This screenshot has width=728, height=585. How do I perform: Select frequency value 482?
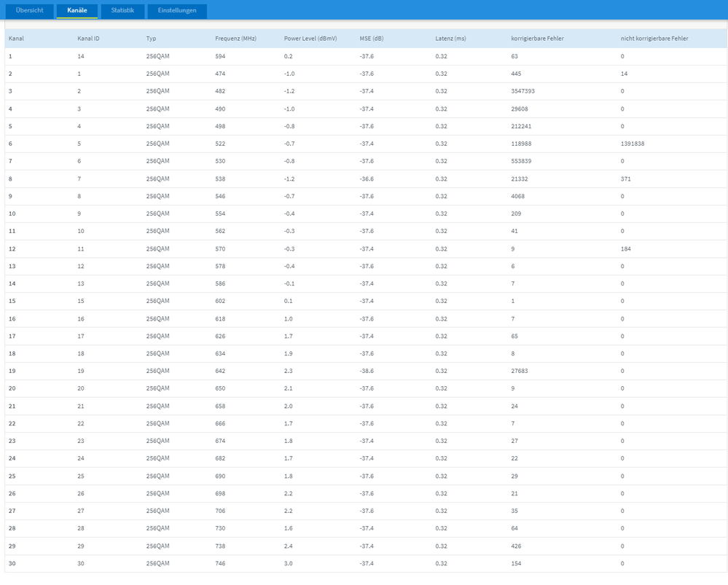(220, 91)
